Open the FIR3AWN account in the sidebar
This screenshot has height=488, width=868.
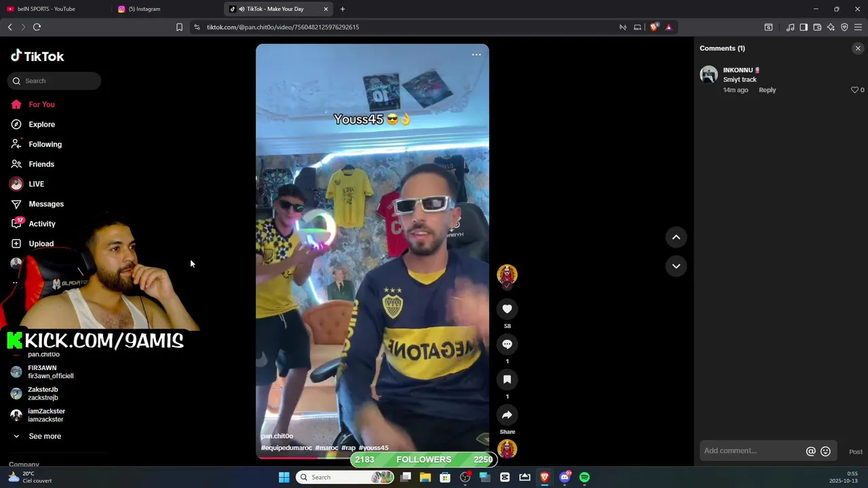click(42, 372)
